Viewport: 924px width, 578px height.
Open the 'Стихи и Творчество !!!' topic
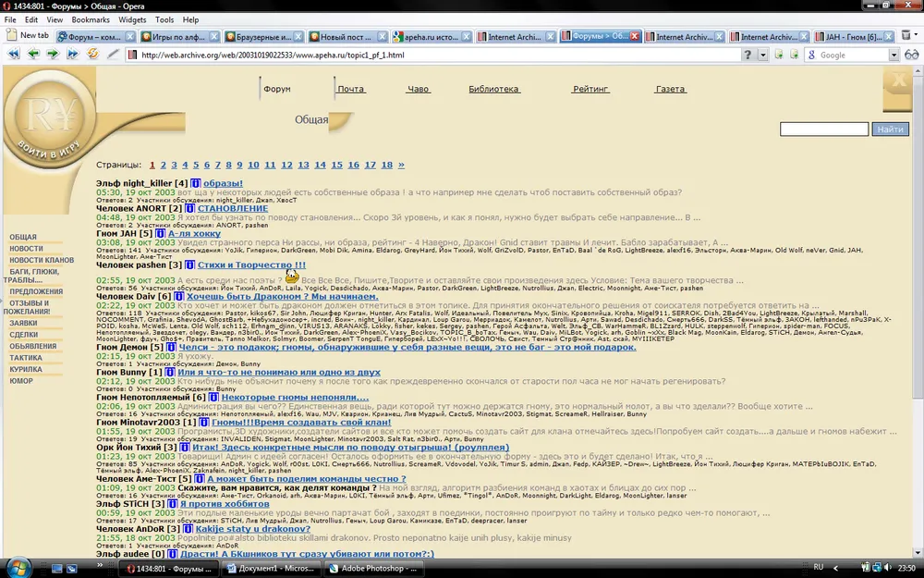(251, 265)
